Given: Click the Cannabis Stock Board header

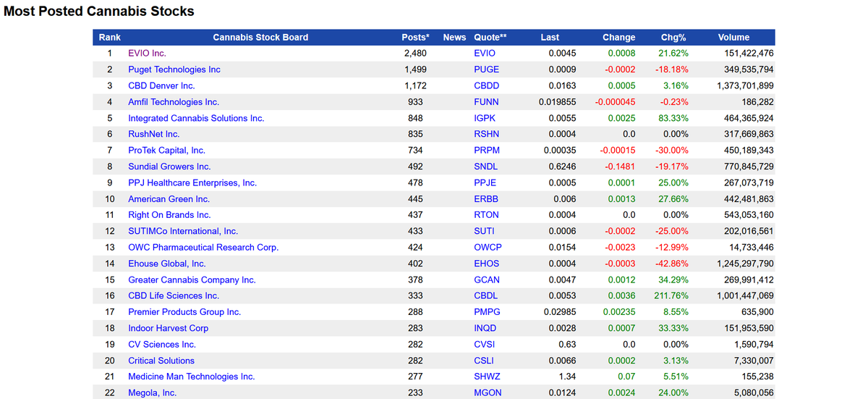Looking at the screenshot, I should coord(260,38).
